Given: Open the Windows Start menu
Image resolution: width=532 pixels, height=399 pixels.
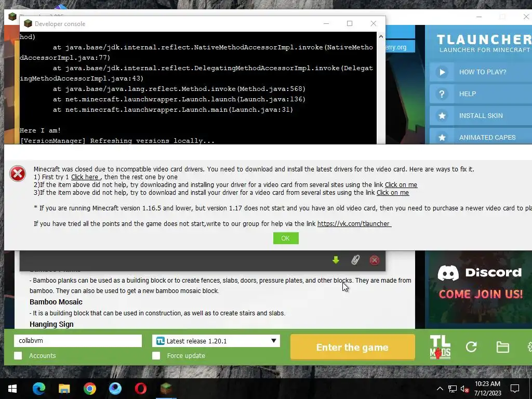Looking at the screenshot, I should click(12, 389).
